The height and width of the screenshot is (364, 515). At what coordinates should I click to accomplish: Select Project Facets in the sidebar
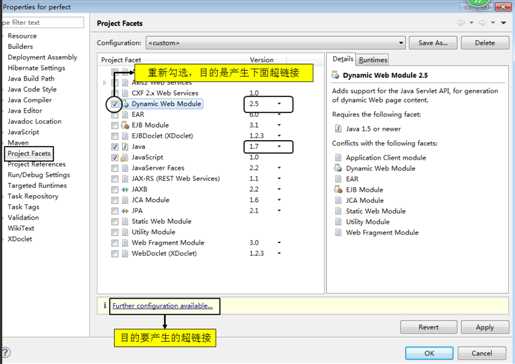click(29, 154)
